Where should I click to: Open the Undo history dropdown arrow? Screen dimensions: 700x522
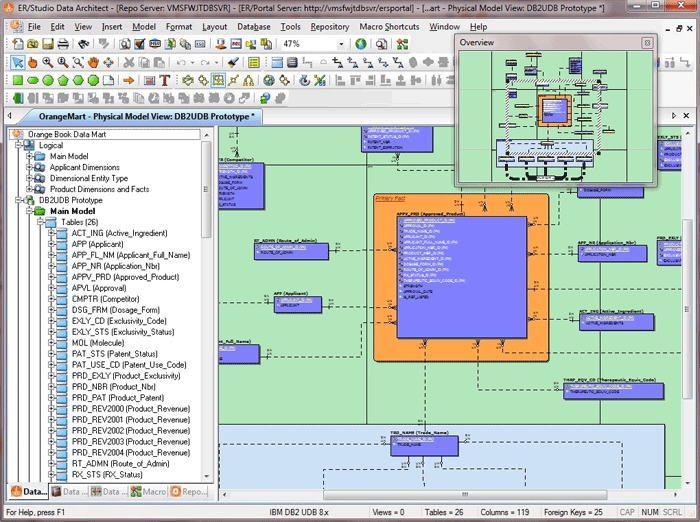click(x=192, y=63)
